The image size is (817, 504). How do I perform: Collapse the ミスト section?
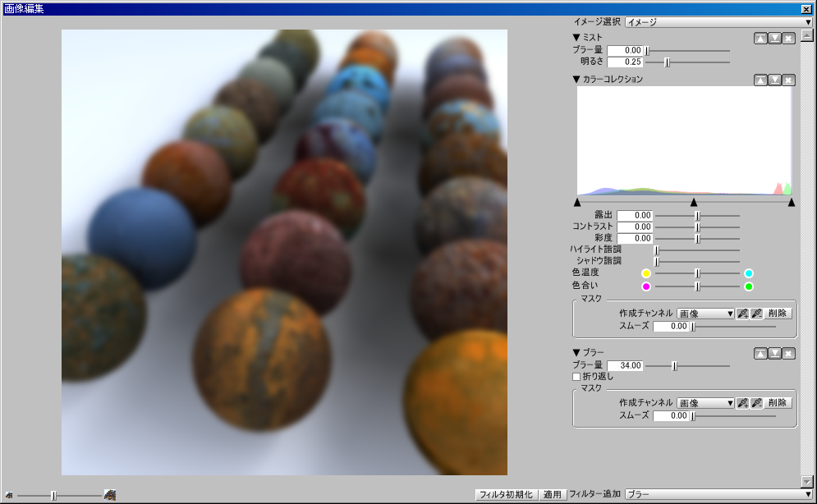tap(576, 38)
